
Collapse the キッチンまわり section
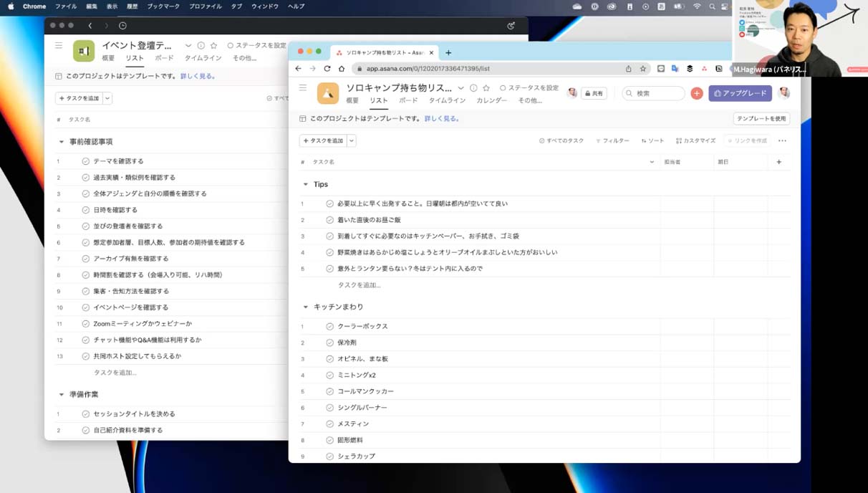click(x=306, y=307)
